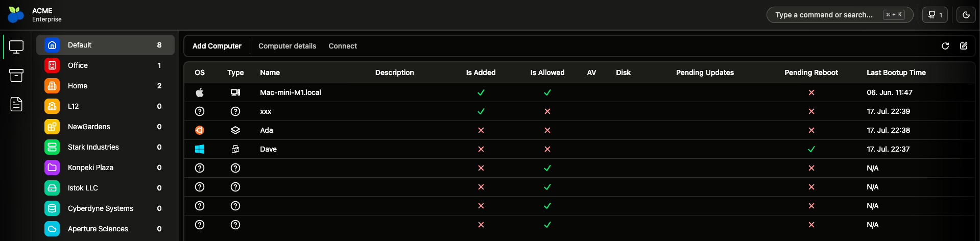Screen dimensions: 980x241
Task: Click the ACME blueberry logo
Action: coord(16,15)
